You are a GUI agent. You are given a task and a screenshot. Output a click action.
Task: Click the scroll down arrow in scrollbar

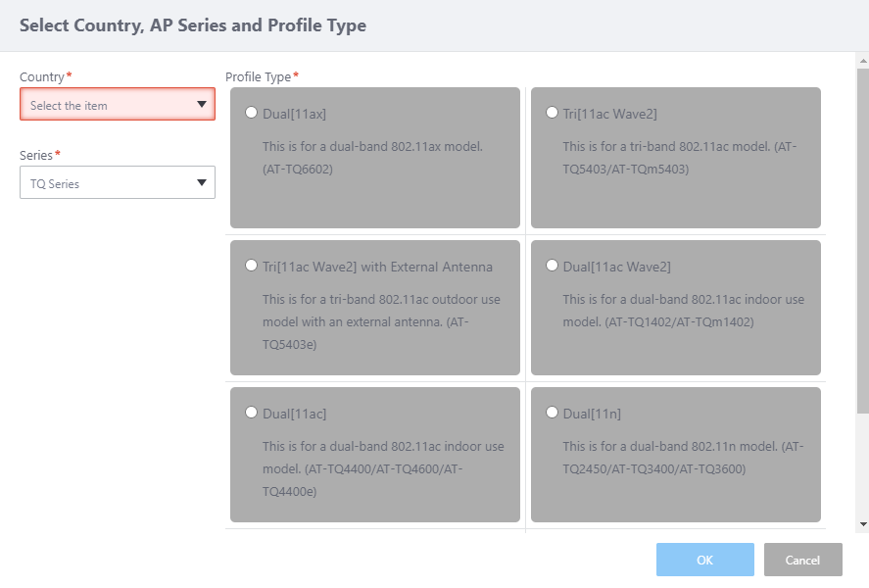pyautogui.click(x=862, y=525)
